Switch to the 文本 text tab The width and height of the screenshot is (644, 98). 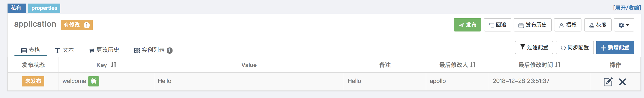coord(65,50)
